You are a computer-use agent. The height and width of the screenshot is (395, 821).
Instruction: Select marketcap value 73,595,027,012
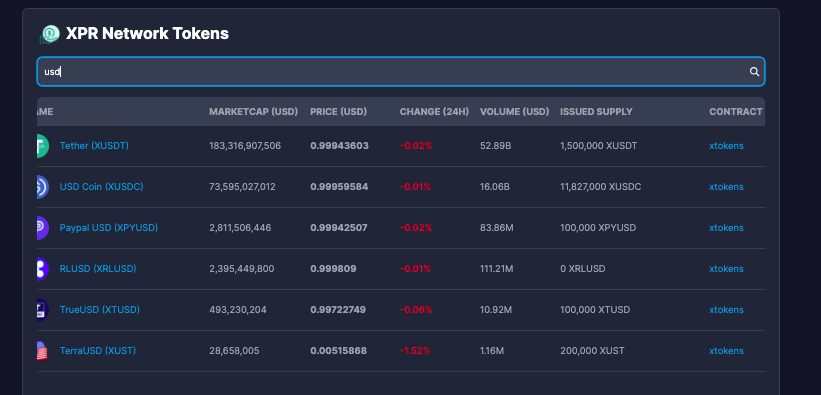click(242, 186)
